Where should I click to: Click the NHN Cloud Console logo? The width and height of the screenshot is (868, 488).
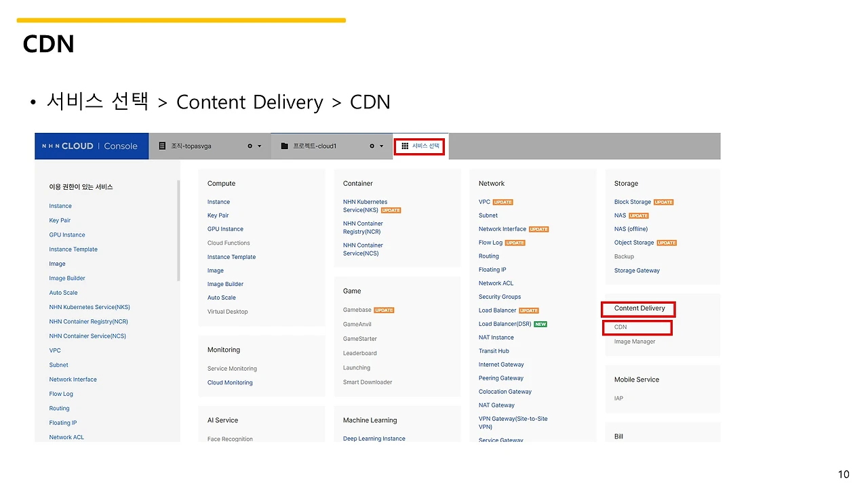pos(91,146)
